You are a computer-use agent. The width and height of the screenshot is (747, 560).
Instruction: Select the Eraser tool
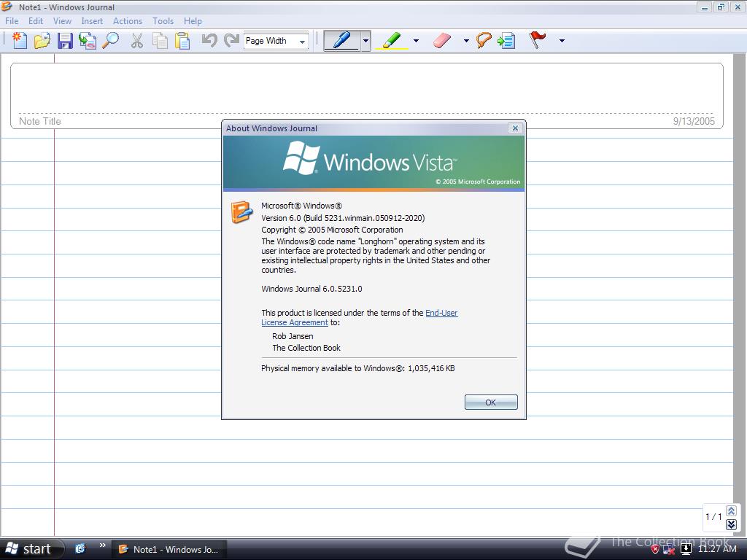click(x=442, y=41)
